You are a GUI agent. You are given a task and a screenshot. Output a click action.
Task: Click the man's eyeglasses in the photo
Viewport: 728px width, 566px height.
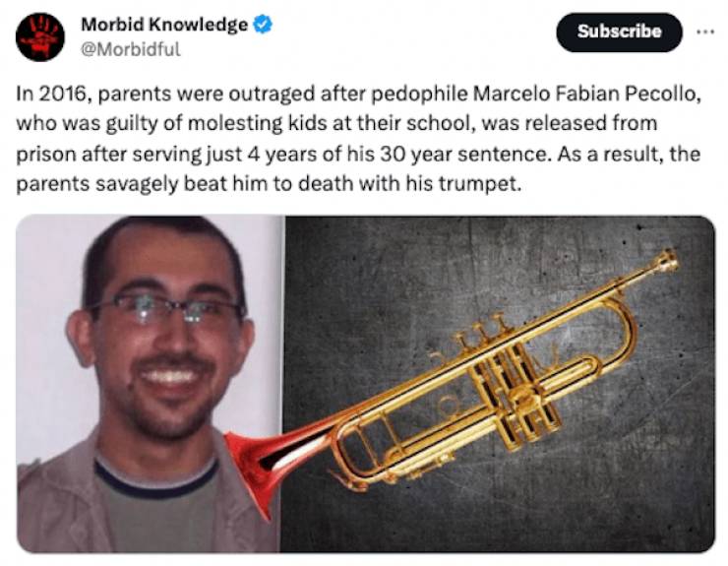pyautogui.click(x=167, y=308)
